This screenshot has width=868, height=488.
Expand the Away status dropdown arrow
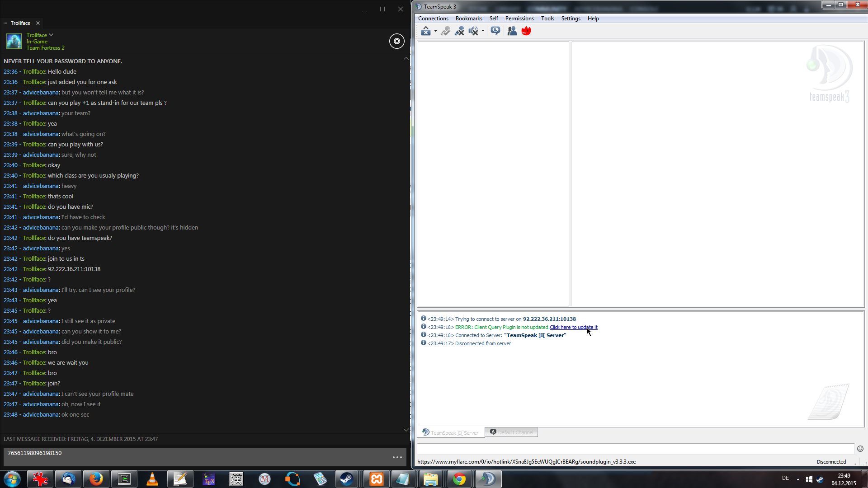point(435,31)
